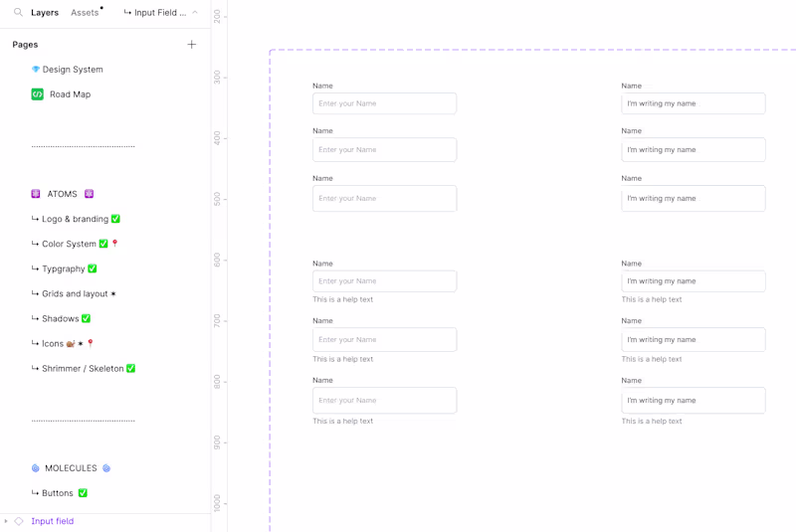Open Grids and layout page
The width and height of the screenshot is (796, 532).
pyautogui.click(x=75, y=293)
